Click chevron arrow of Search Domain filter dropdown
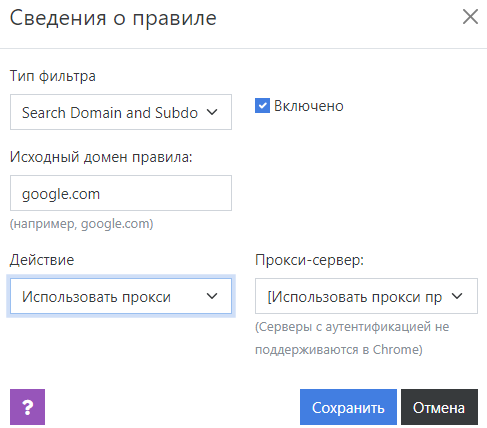The height and width of the screenshot is (428, 487). click(x=212, y=112)
